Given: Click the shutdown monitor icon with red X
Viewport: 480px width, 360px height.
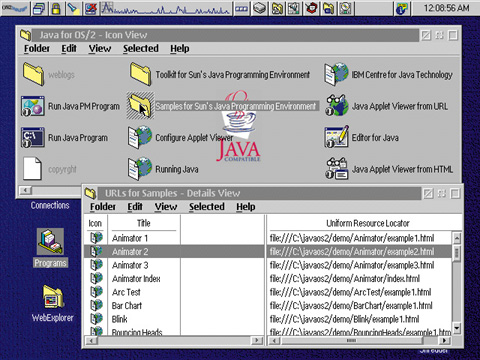Looking at the screenshot, I should pos(91,9).
